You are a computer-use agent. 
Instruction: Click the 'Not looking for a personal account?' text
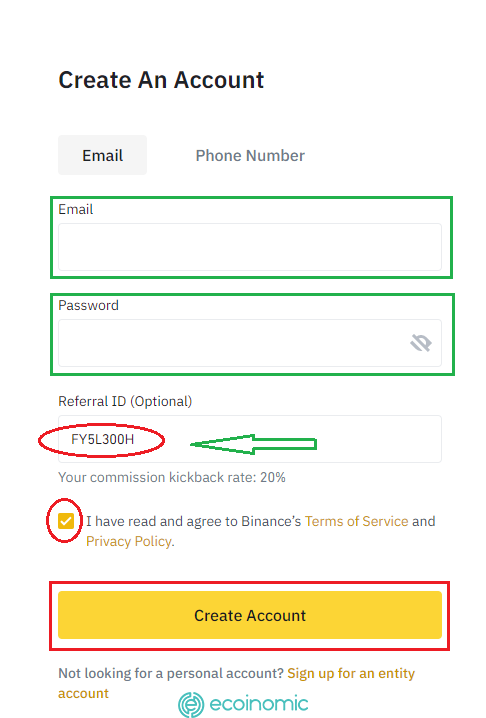[x=171, y=673]
